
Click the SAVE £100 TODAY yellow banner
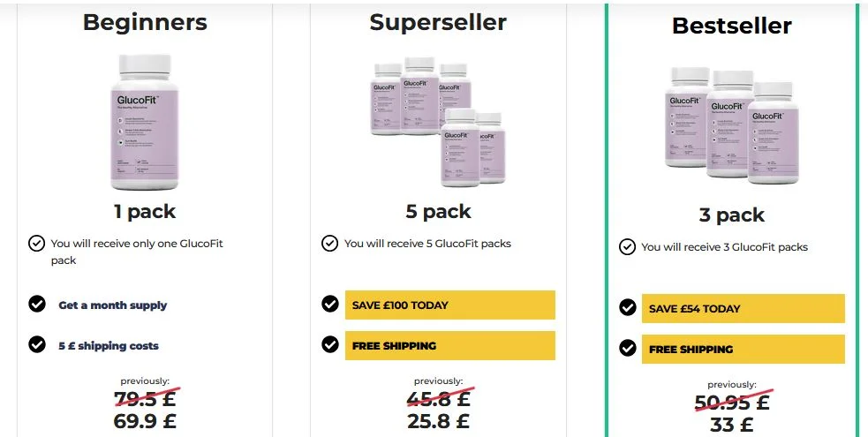click(x=450, y=305)
